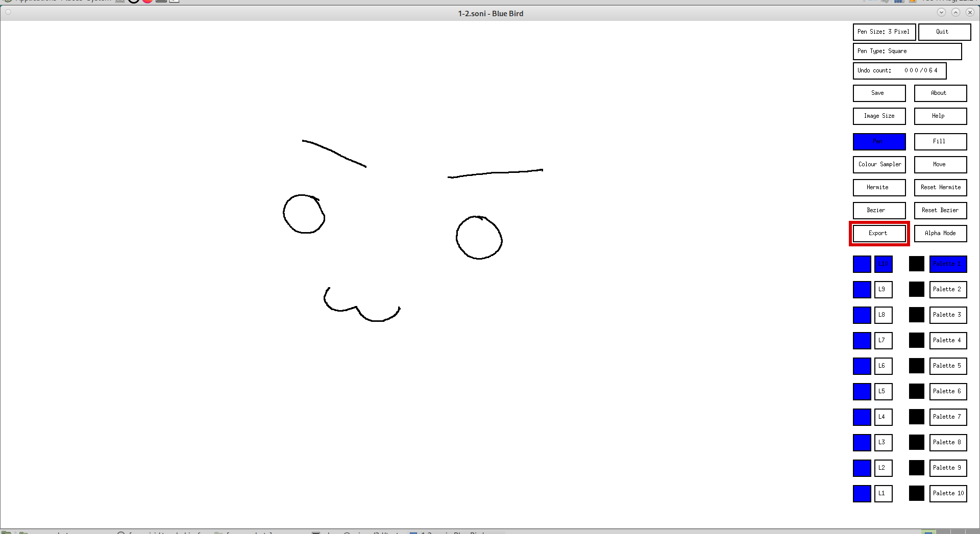Select active layer L10

[x=883, y=264]
